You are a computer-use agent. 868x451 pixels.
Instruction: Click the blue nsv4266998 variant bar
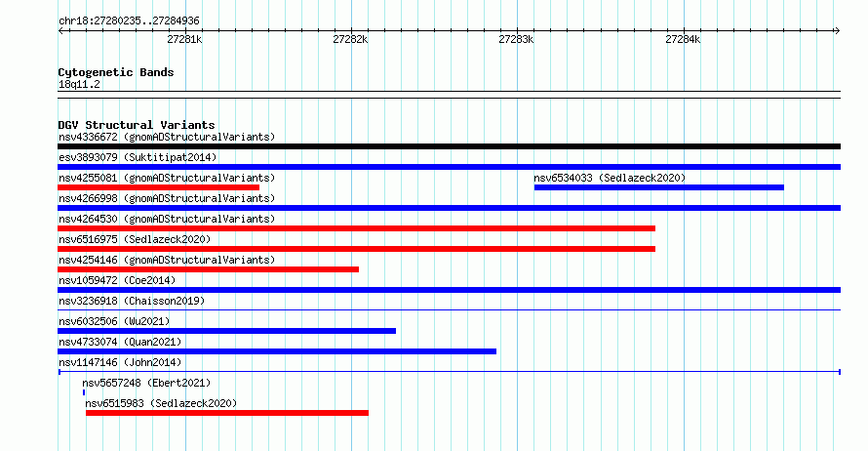[x=449, y=208]
